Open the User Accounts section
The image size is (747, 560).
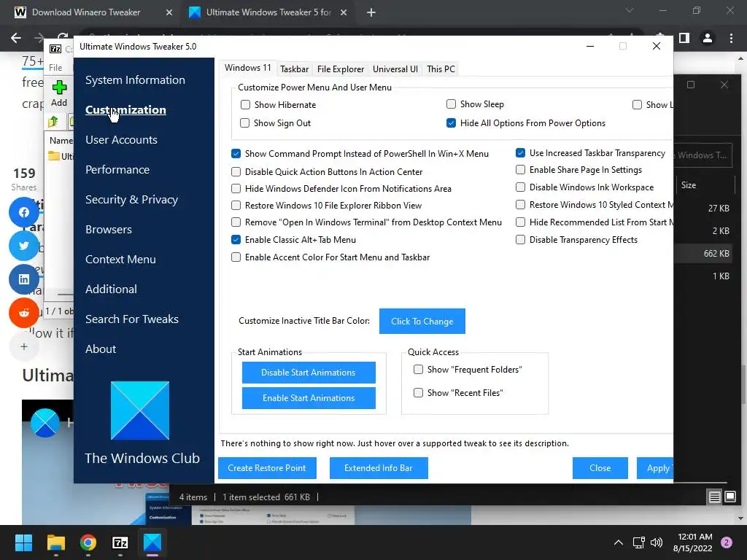point(122,140)
